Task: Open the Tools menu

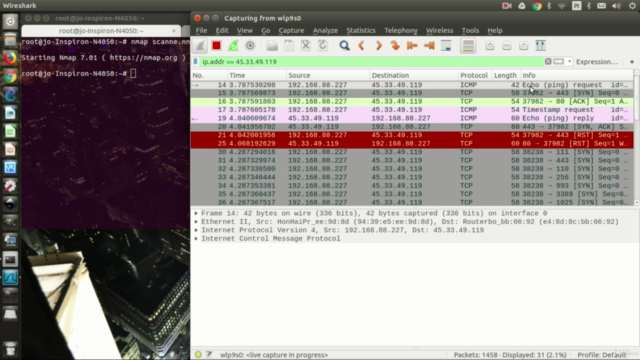Action: tap(470, 31)
